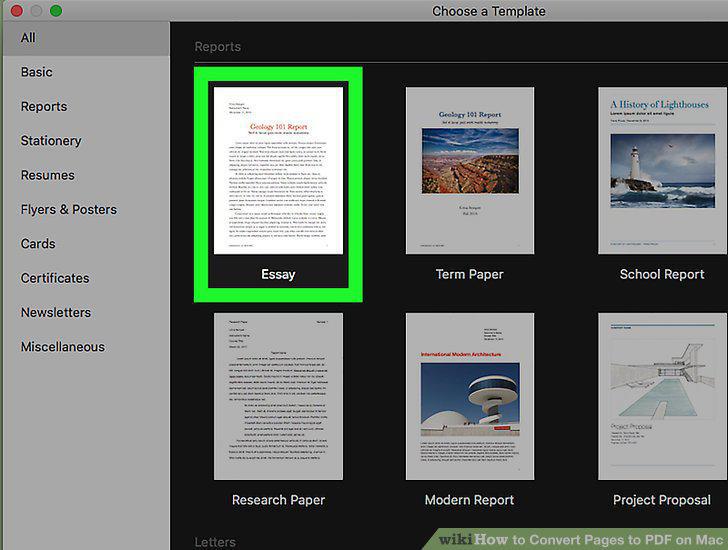Select the Project Proposal template thumbnail
728x550 pixels.
[663, 396]
